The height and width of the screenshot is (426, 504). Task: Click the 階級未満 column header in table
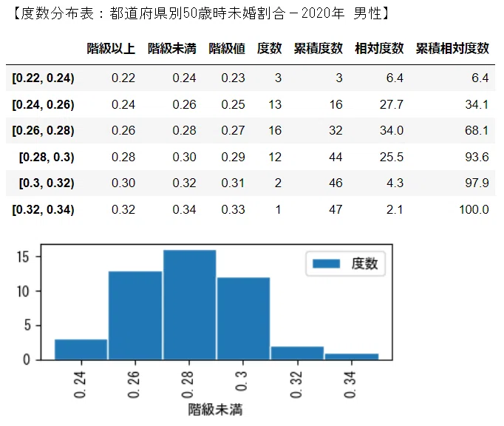click(172, 49)
